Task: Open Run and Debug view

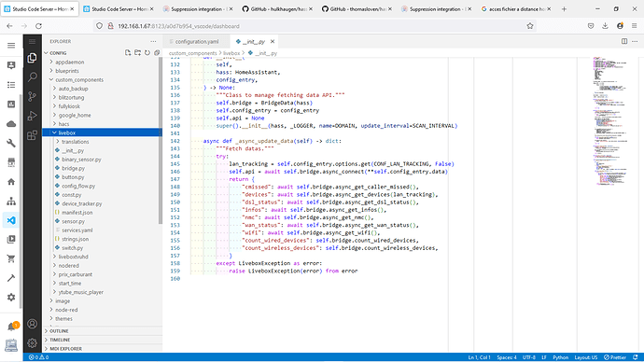Action: coord(32,116)
